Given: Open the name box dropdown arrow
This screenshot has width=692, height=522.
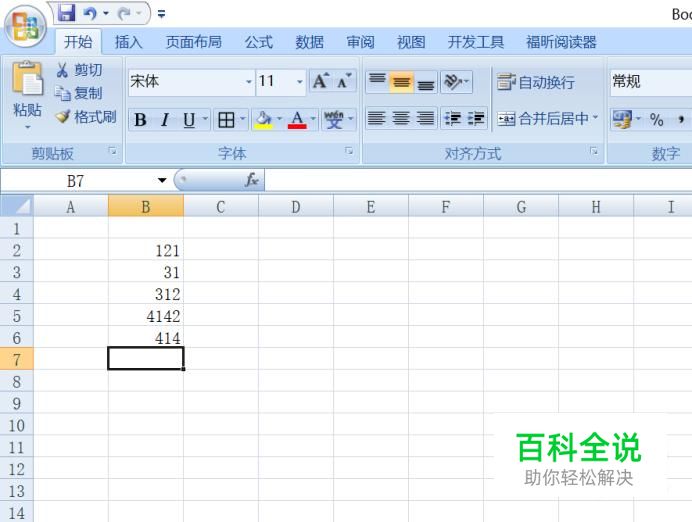Looking at the screenshot, I should 162,180.
